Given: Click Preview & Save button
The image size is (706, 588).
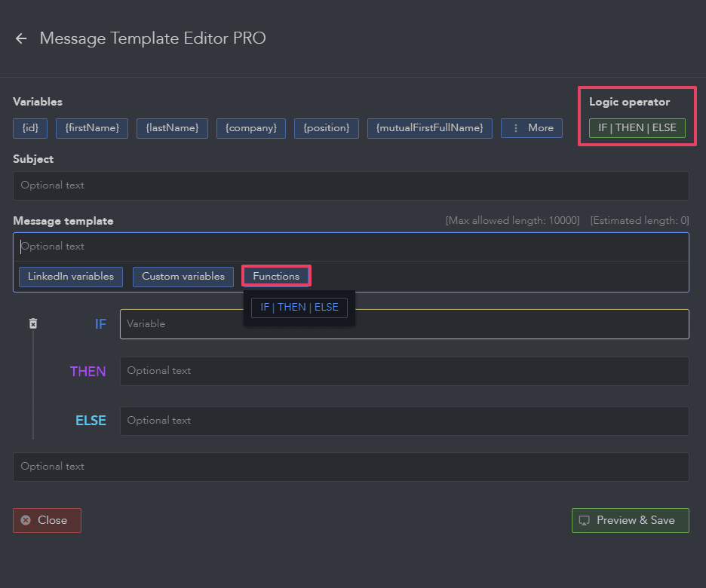Looking at the screenshot, I should pos(630,520).
